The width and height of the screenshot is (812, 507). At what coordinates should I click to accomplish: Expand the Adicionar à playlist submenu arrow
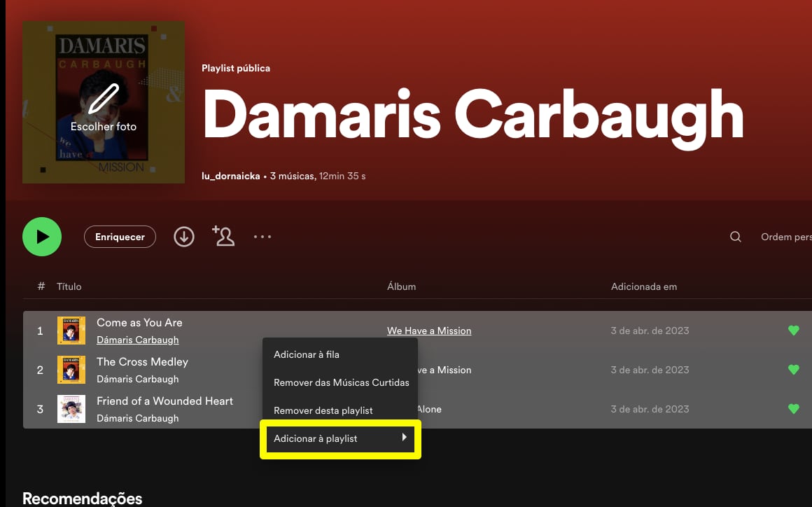click(x=404, y=438)
